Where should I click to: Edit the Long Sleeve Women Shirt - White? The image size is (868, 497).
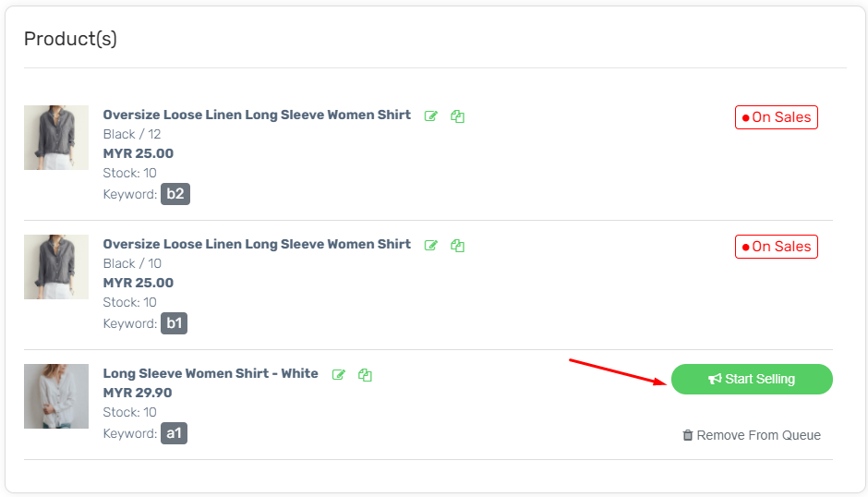339,375
